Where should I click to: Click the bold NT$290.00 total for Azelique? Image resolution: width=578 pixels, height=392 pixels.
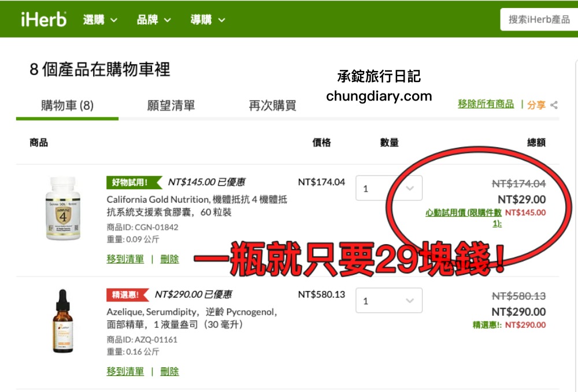518,312
